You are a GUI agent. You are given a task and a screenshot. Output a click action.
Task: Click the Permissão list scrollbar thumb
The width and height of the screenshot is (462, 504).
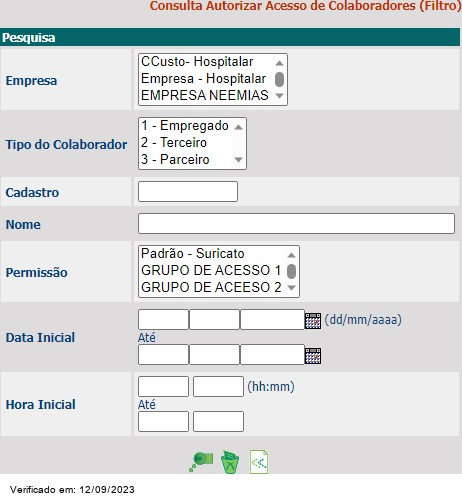(x=291, y=271)
